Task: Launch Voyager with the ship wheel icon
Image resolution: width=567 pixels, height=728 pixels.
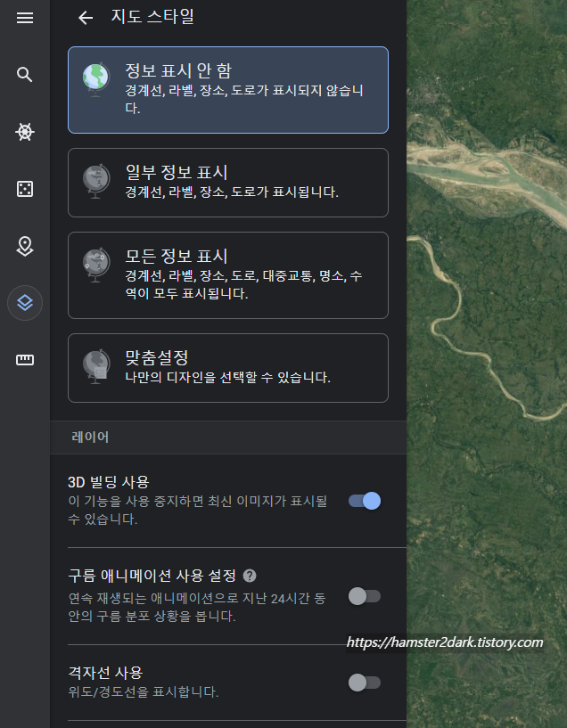Action: click(25, 132)
